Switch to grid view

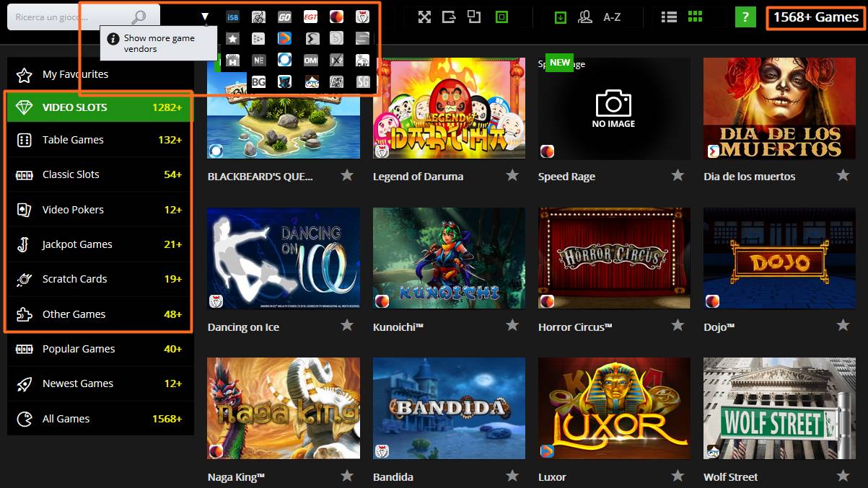(695, 17)
